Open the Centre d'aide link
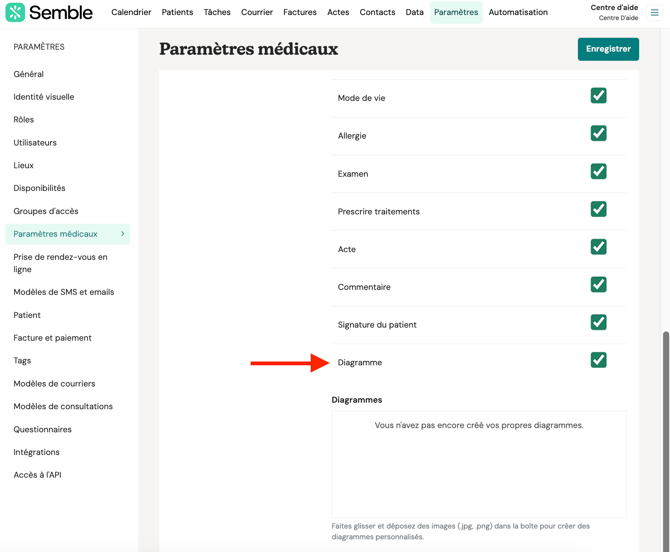Viewport: 670px width, 552px height. [x=614, y=8]
